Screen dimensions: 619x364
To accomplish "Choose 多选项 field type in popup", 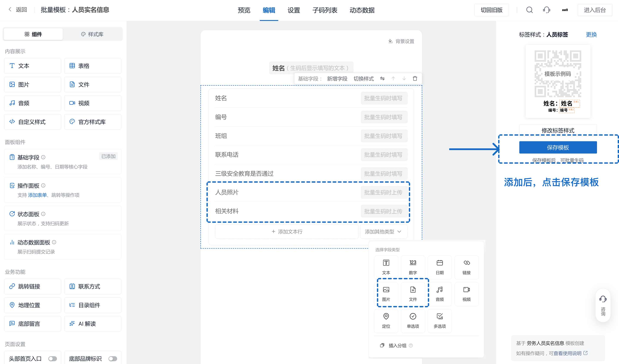I will (x=439, y=321).
